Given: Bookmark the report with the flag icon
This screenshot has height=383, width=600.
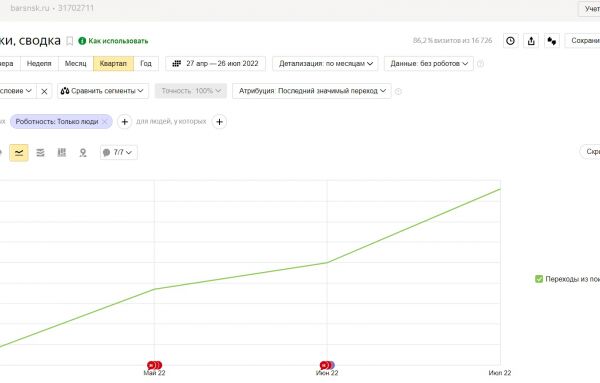Looking at the screenshot, I should pos(70,41).
